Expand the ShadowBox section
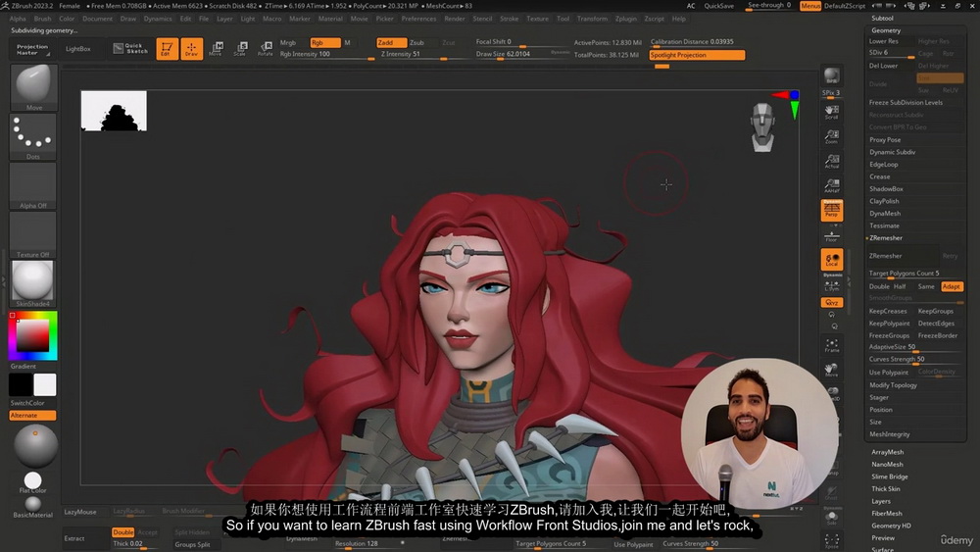This screenshot has width=980, height=552. (886, 189)
